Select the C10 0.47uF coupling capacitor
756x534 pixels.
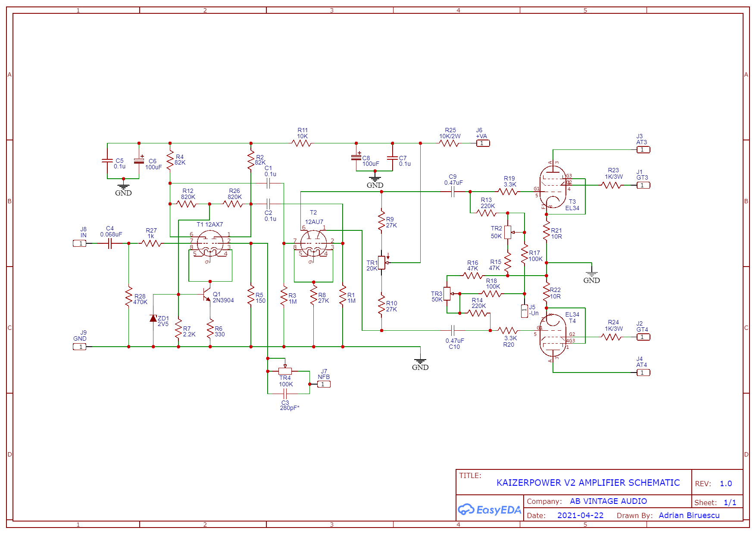pos(453,331)
